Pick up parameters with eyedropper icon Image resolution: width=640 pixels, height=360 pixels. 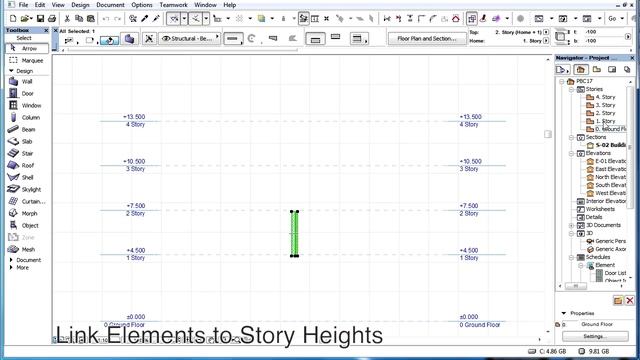[x=144, y=18]
